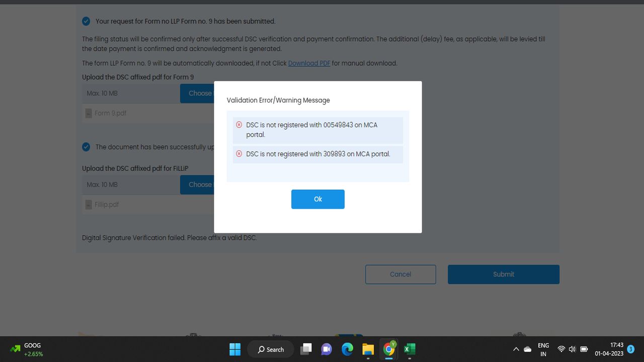Open the ENG IN language switcher
This screenshot has width=644, height=362.
pos(543,349)
